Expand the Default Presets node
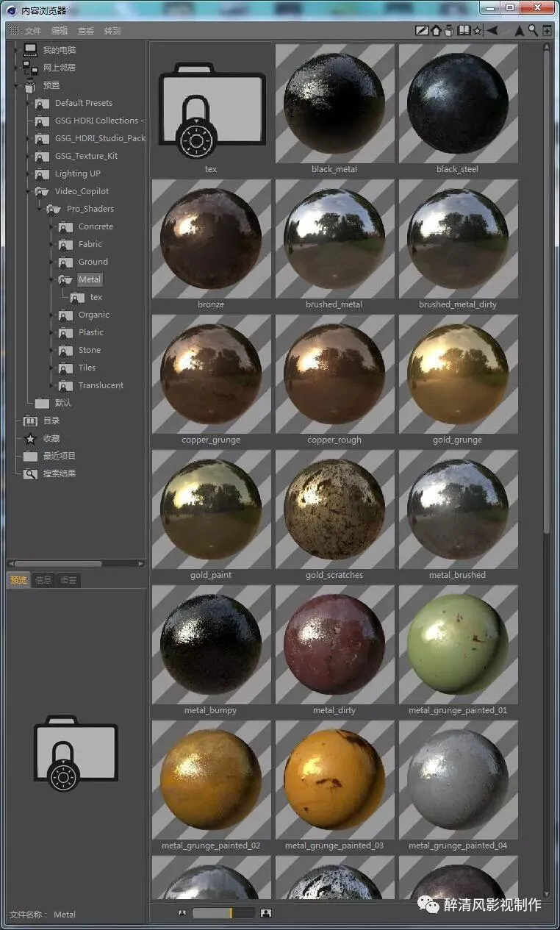The image size is (560, 930). click(28, 103)
